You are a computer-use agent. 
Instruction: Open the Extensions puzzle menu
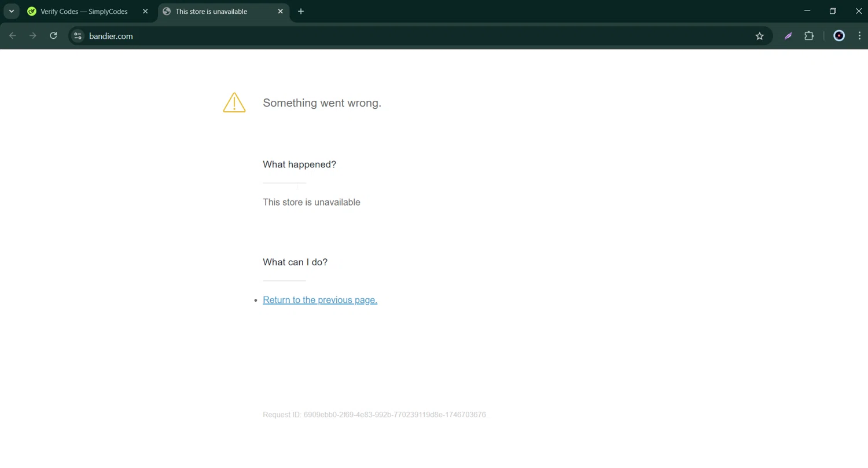click(x=809, y=36)
